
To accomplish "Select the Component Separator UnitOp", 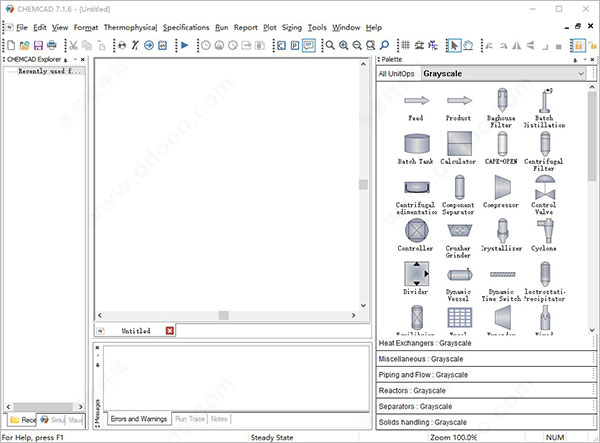I will (x=458, y=195).
